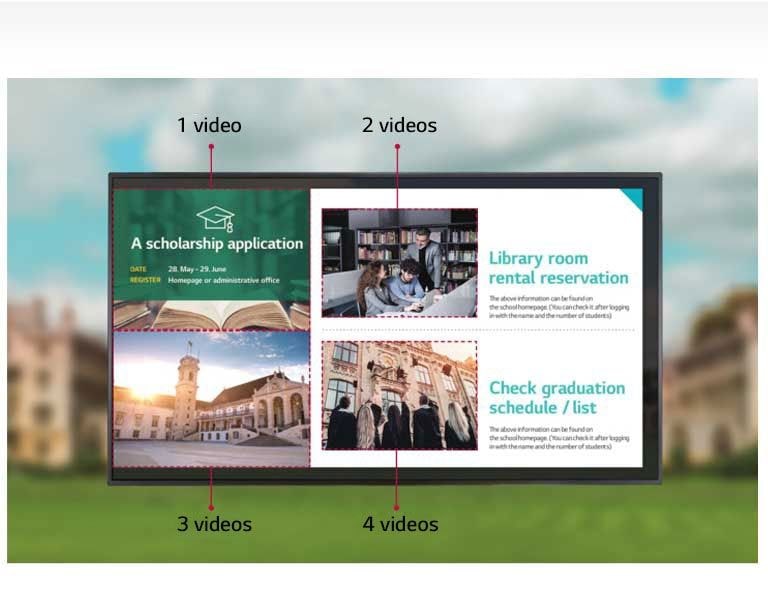The image size is (768, 602).
Task: Click the '28. May - 29. June' date text
Action: (197, 269)
